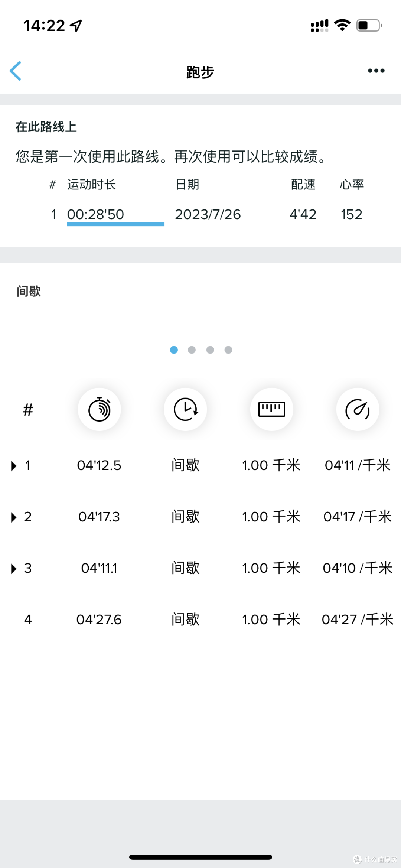Switch to the fourth page dot
401x868 pixels.
(228, 350)
